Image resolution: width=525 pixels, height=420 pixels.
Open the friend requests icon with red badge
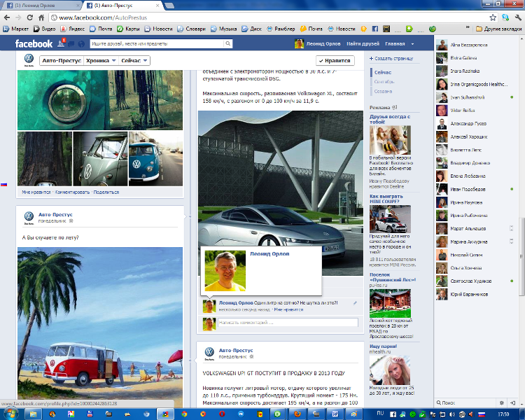tap(62, 43)
